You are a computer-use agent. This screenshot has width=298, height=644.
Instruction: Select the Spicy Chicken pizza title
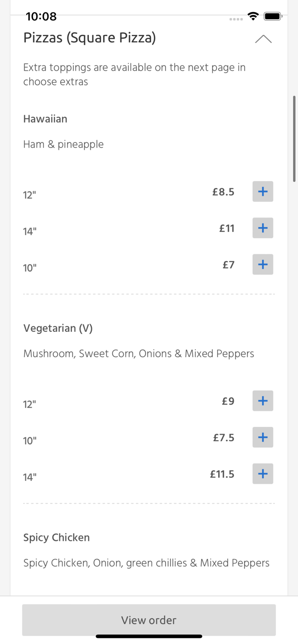[56, 538]
